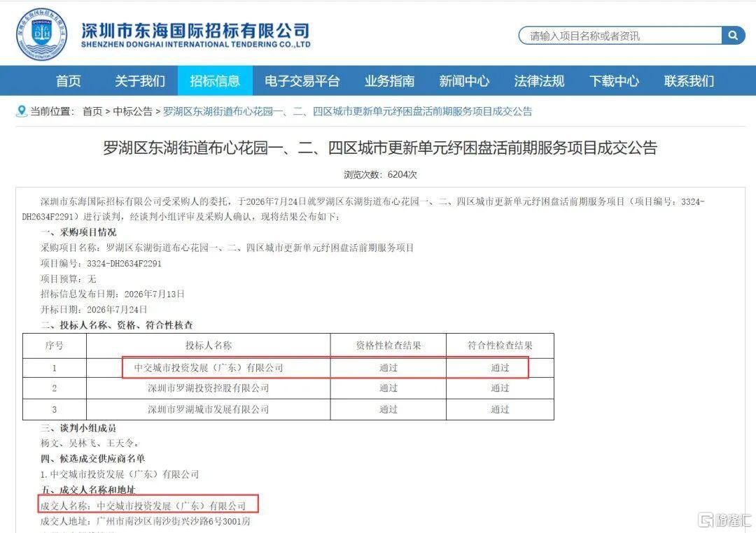This screenshot has width=756, height=533.
Task: Select table cell 深圳市罗湖城市发展有限公司
Action: pos(209,409)
